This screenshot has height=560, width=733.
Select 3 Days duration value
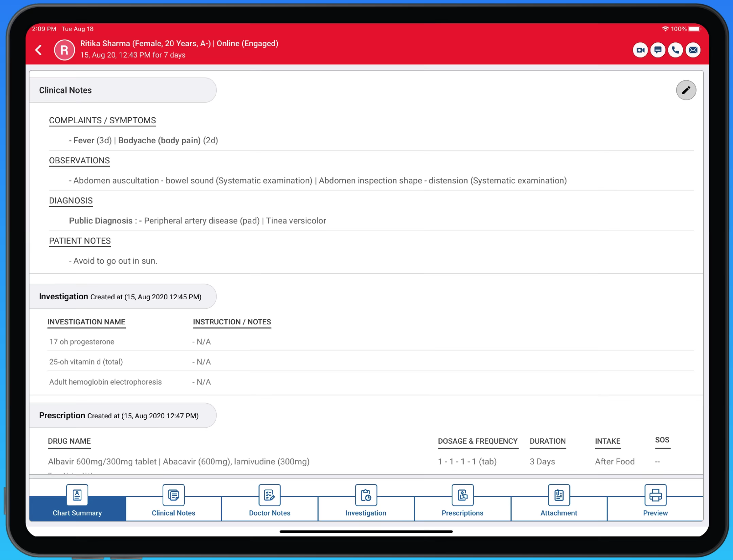542,461
